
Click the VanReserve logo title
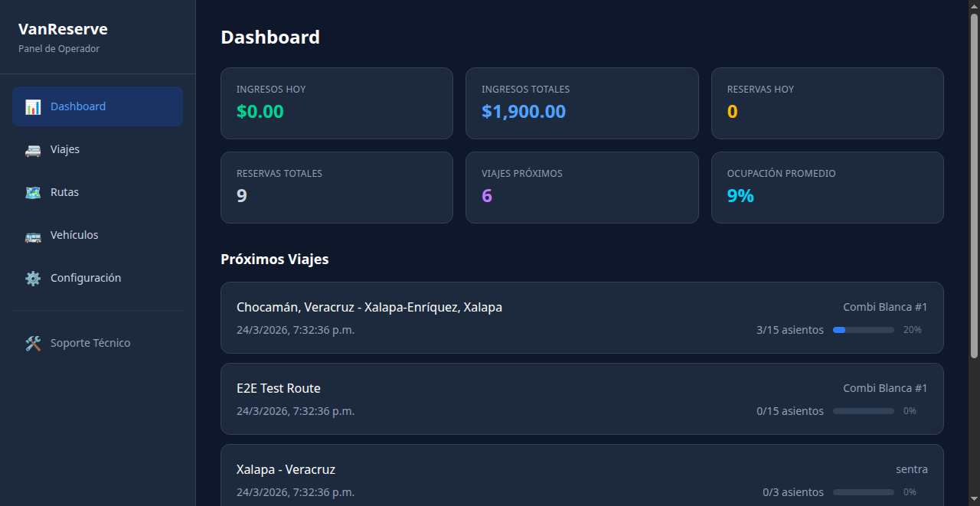(63, 29)
